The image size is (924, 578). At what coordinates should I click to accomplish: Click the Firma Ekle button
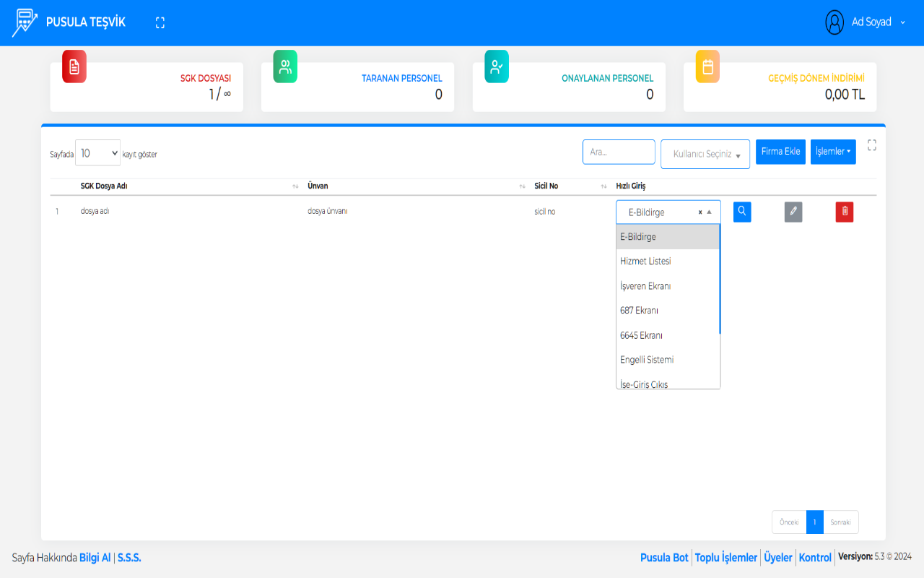[780, 152]
